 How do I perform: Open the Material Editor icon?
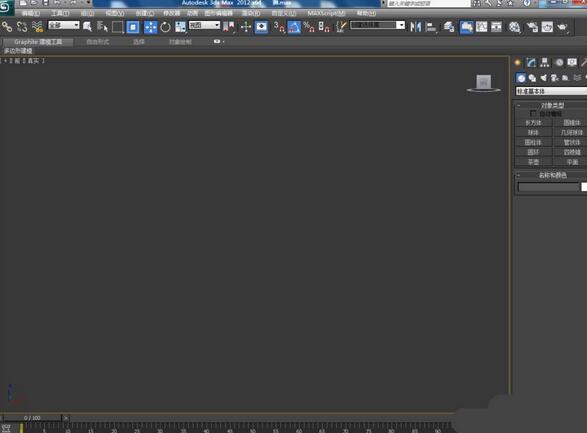[x=514, y=27]
